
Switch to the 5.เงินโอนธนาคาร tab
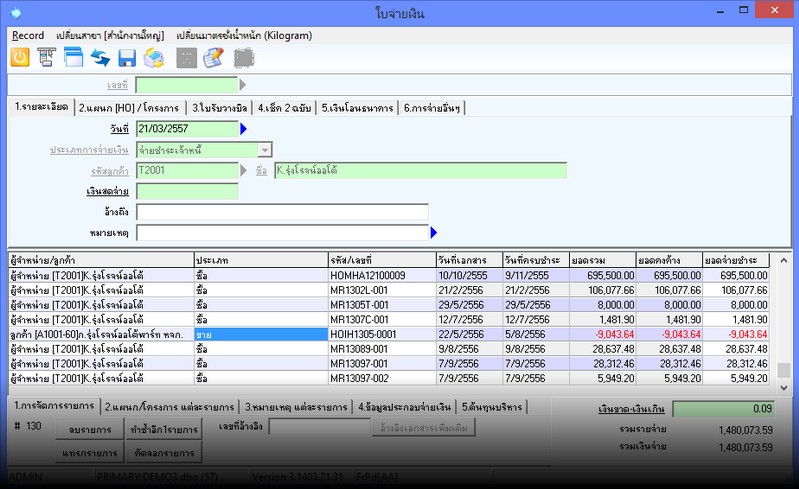[x=358, y=108]
